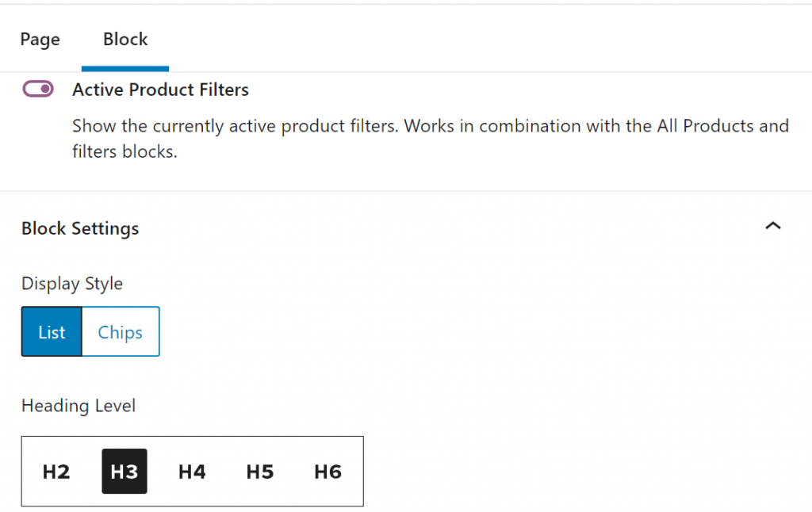Open the Block tab
The width and height of the screenshot is (812, 512).
(x=124, y=39)
